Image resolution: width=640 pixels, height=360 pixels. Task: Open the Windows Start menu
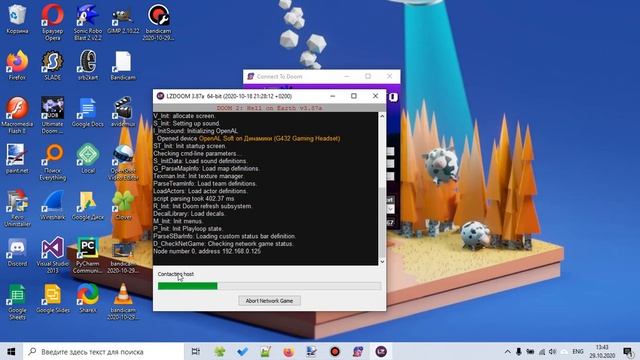point(11,351)
